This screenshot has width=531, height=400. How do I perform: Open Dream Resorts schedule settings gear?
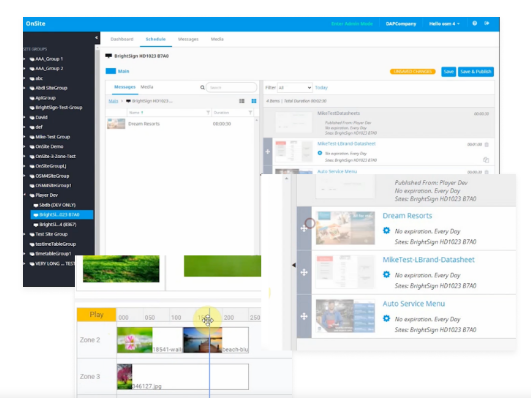[386, 231]
